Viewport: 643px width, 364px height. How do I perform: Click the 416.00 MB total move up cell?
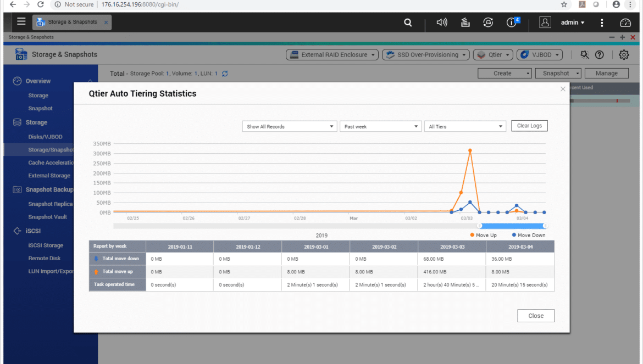click(452, 272)
